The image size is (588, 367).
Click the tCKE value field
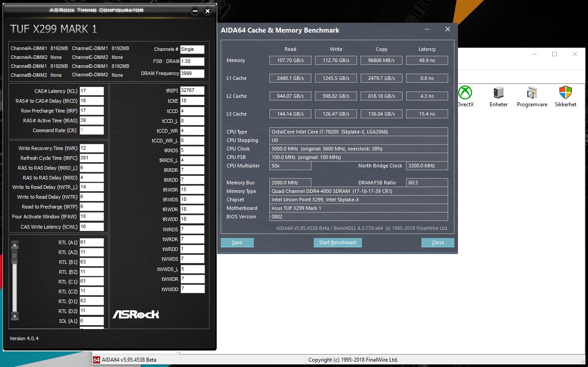(192, 101)
